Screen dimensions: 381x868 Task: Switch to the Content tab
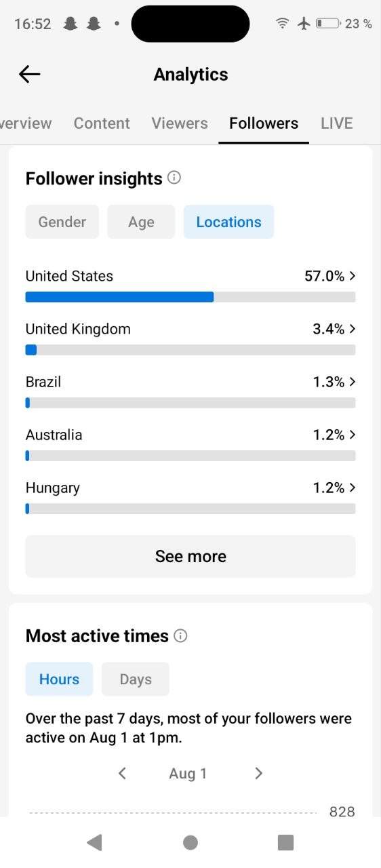point(102,123)
